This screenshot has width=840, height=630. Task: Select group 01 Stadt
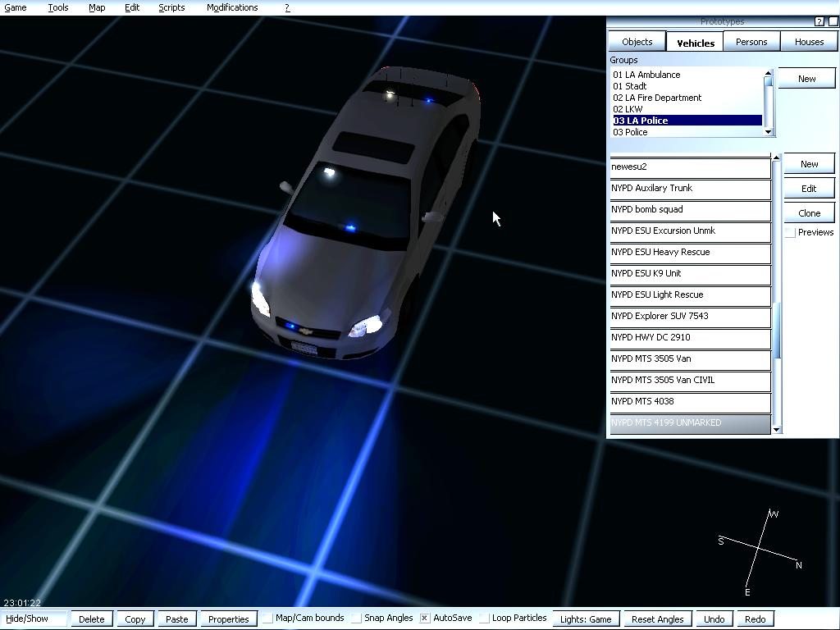coord(687,86)
